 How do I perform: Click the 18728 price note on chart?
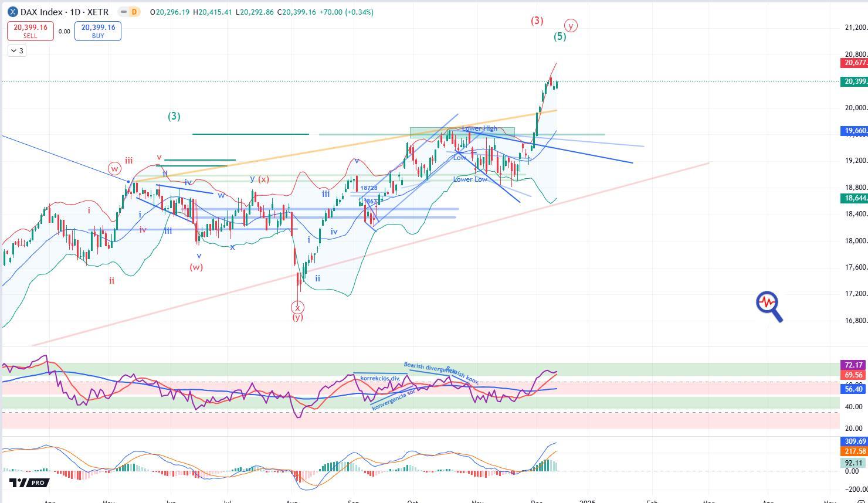369,188
